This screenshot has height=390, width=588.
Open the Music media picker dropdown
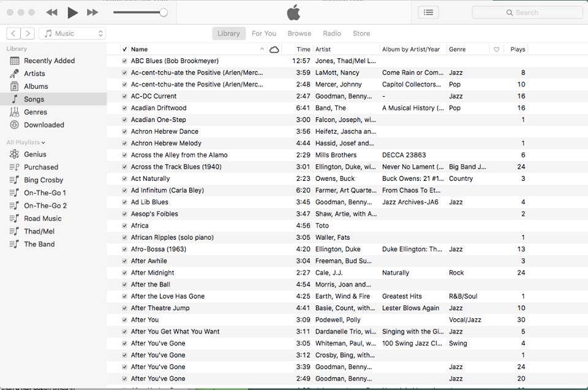(x=72, y=33)
